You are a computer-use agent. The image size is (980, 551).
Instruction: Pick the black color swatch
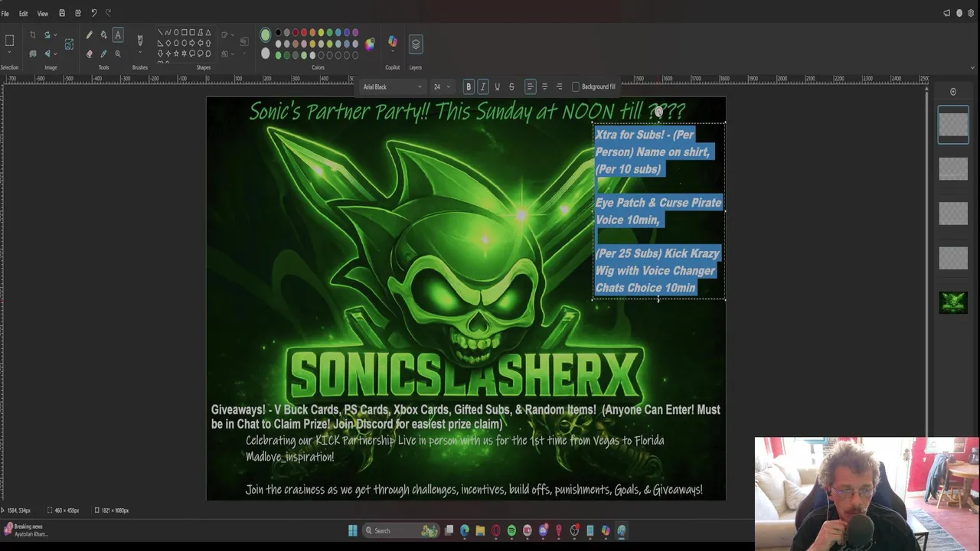point(279,33)
